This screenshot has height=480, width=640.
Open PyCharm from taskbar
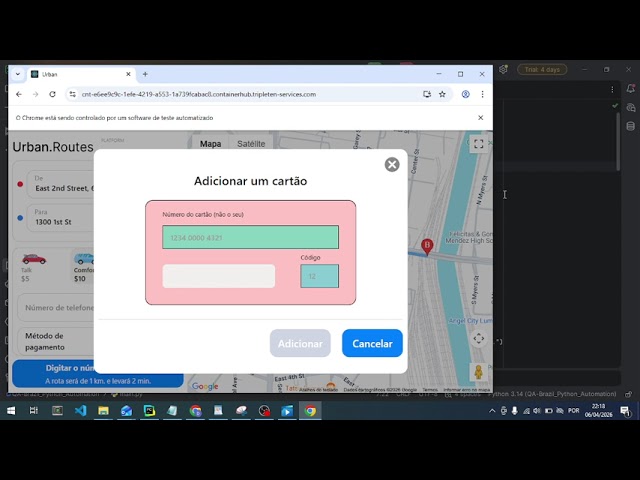point(149,411)
